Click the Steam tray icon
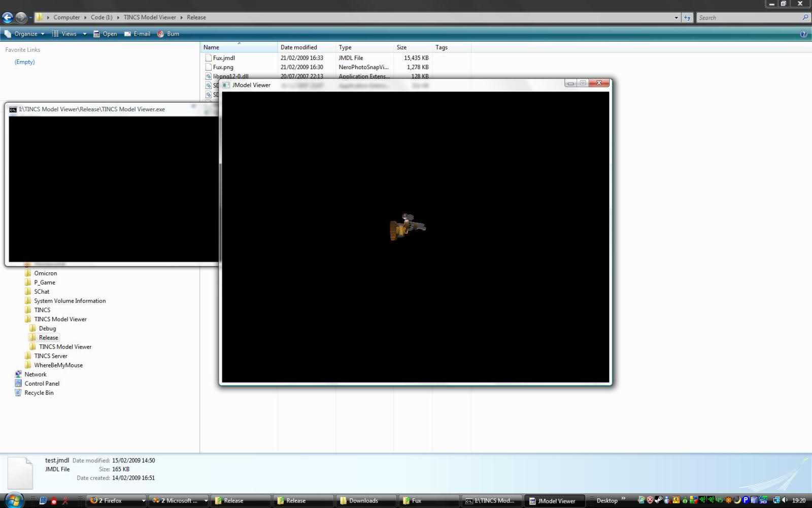Image resolution: width=812 pixels, height=508 pixels. [658, 500]
